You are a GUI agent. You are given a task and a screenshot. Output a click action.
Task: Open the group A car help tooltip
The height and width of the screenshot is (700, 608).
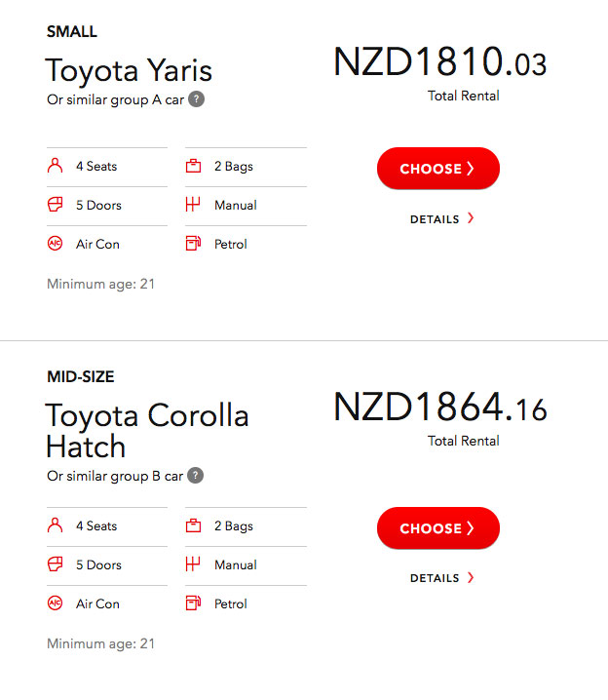click(x=196, y=99)
